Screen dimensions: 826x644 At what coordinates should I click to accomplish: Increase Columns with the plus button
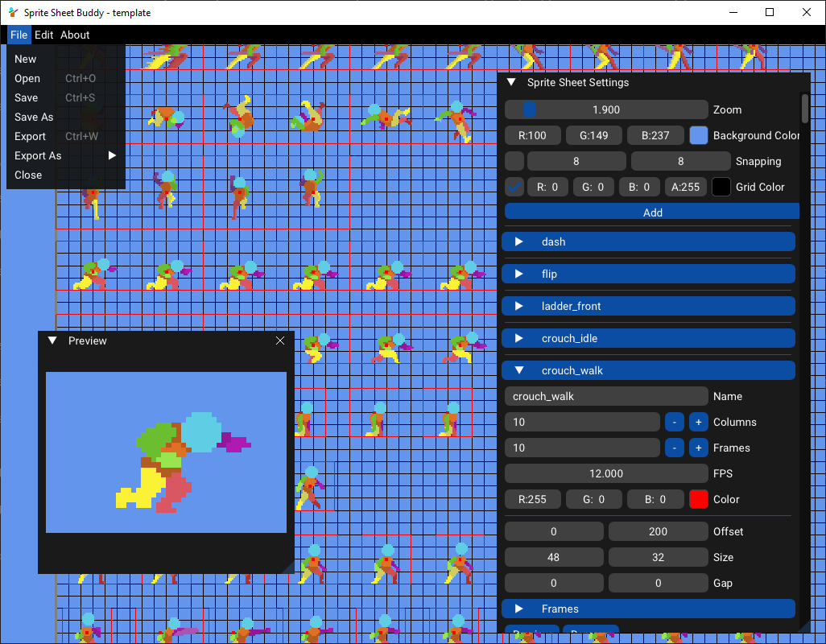click(699, 422)
